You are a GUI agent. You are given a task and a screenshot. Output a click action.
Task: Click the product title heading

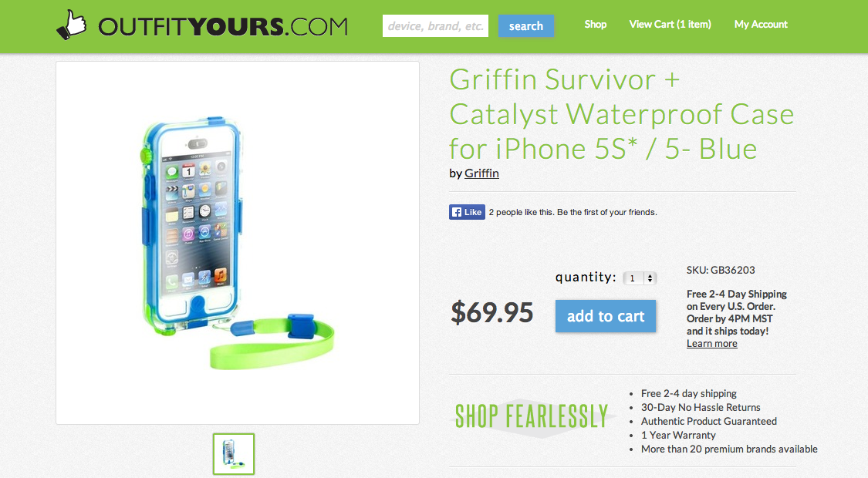(x=621, y=114)
